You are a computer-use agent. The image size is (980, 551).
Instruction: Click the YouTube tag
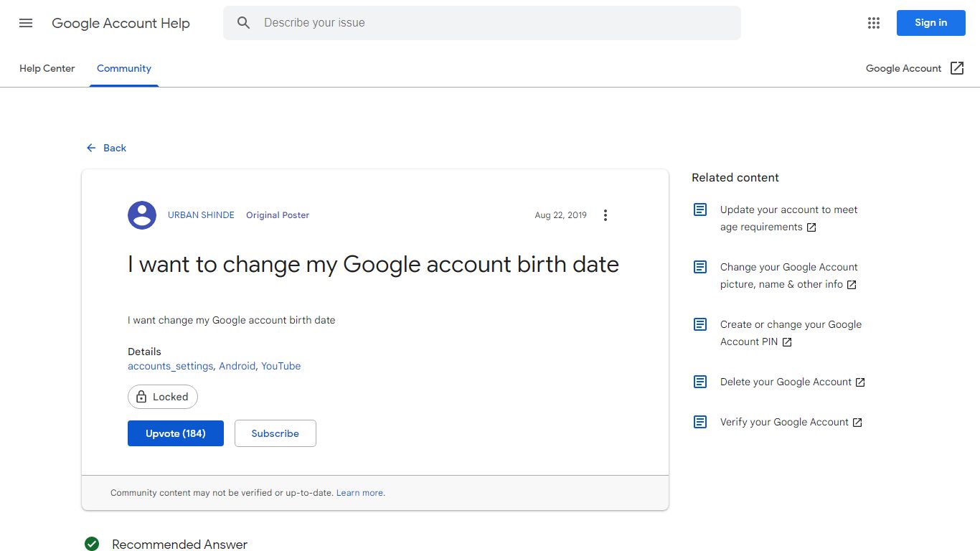pos(281,366)
